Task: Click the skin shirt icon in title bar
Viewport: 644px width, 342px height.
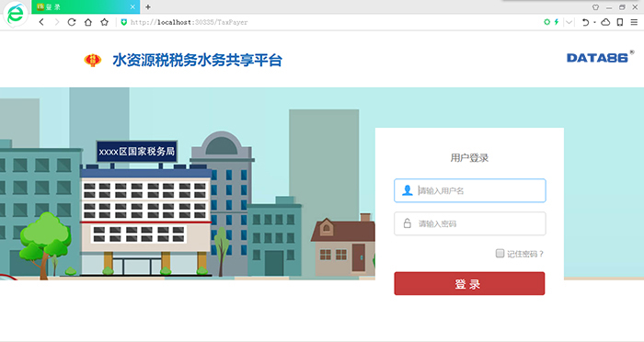Action: (x=595, y=7)
